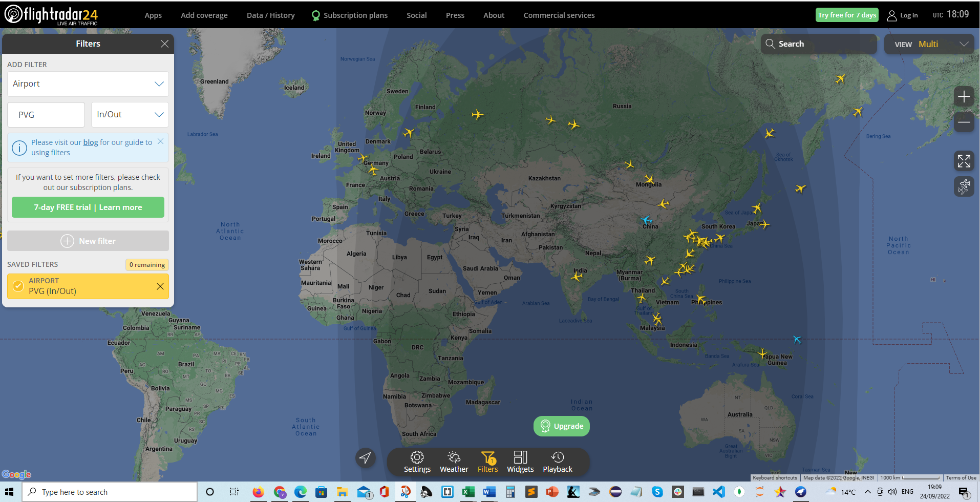Viewport: 980px width, 502px height.
Task: Open Playback mode
Action: 558,462
